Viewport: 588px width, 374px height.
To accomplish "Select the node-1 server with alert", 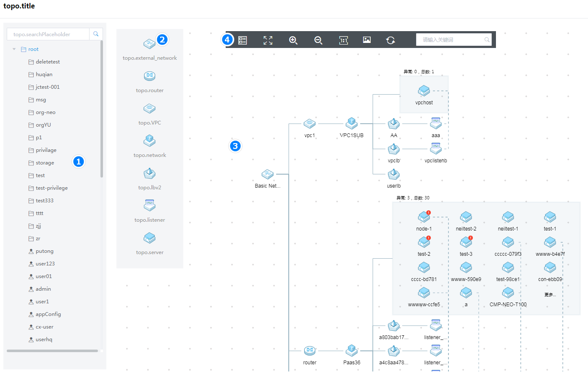I will [424, 217].
